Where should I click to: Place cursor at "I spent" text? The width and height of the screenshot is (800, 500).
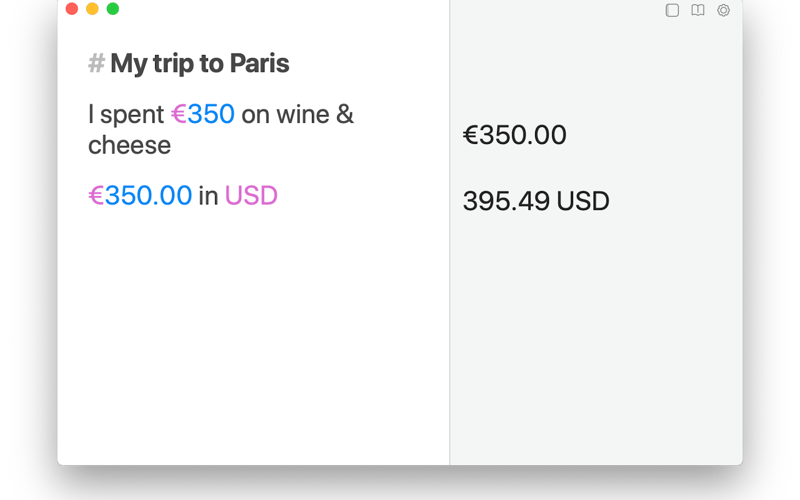coord(125,115)
